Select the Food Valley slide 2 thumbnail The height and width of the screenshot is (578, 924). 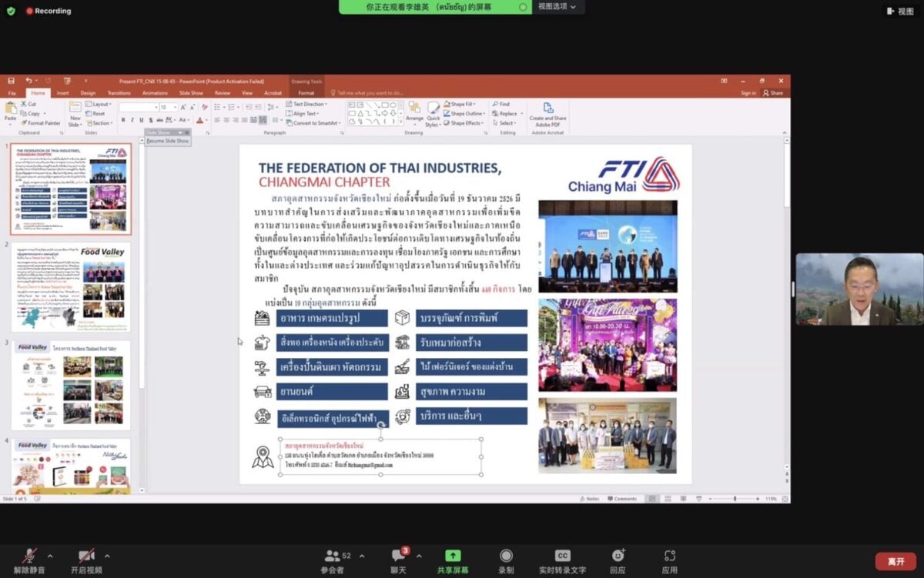point(71,287)
